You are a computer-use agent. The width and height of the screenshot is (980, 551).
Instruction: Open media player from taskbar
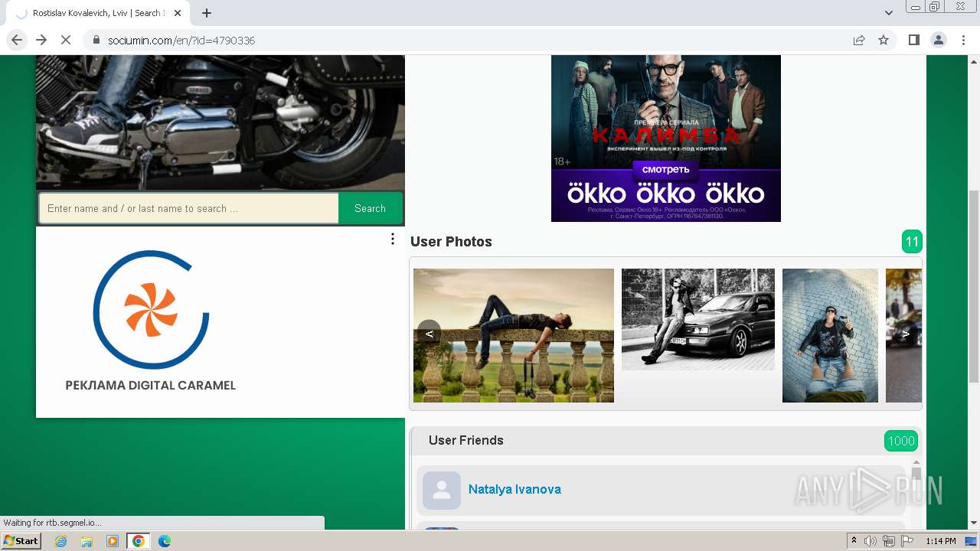[x=113, y=541]
